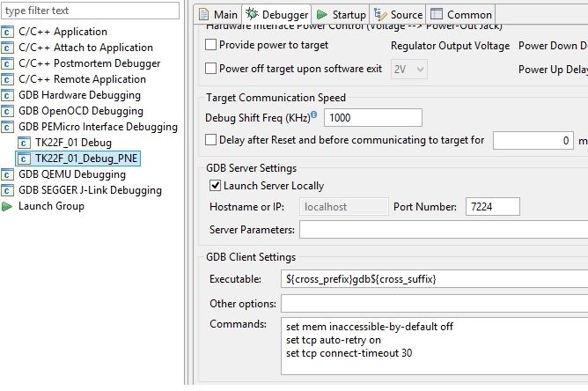588x391 pixels.
Task: Click the GDB SEGGER J-Link Debugging icon
Action: click(x=8, y=190)
